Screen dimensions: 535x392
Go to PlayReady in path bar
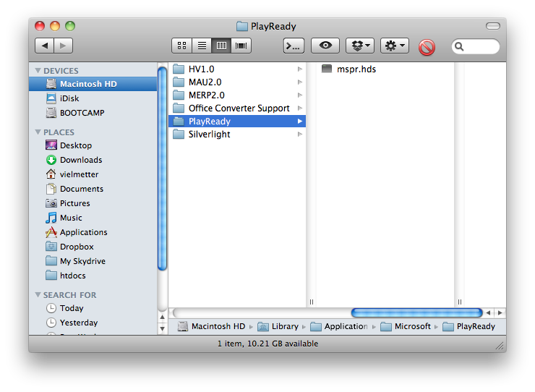pos(468,326)
